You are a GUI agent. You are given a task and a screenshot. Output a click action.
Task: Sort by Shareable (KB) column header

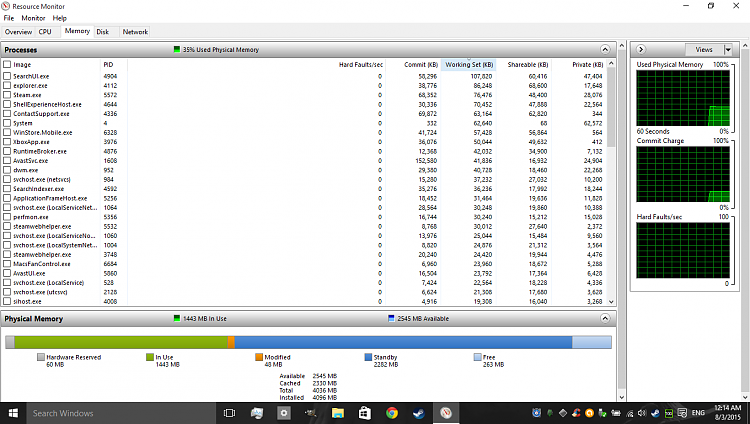click(x=523, y=64)
